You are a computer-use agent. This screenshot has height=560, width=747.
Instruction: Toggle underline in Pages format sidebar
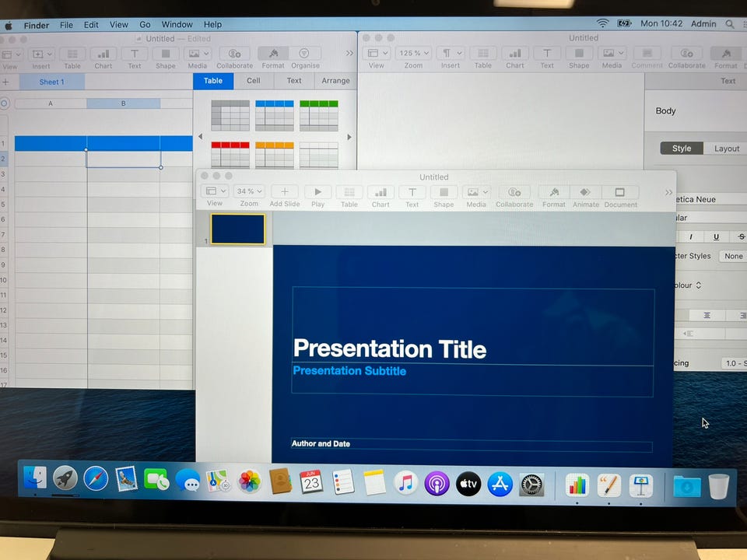pos(716,236)
